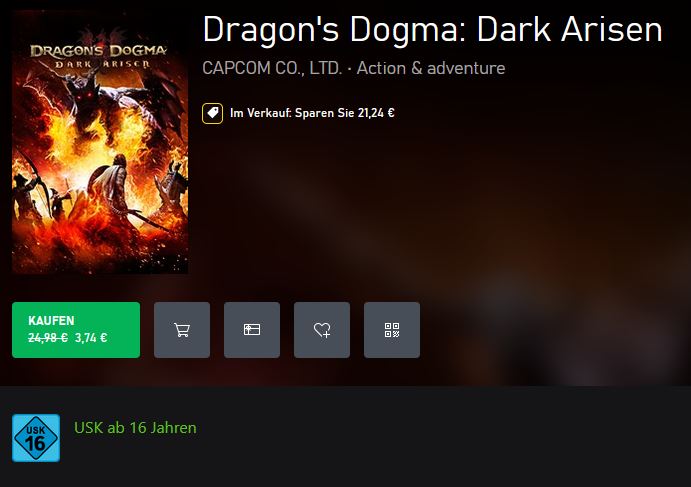Click the Dragon's Dogma cover art thumbnail
The width and height of the screenshot is (691, 487).
[x=100, y=142]
